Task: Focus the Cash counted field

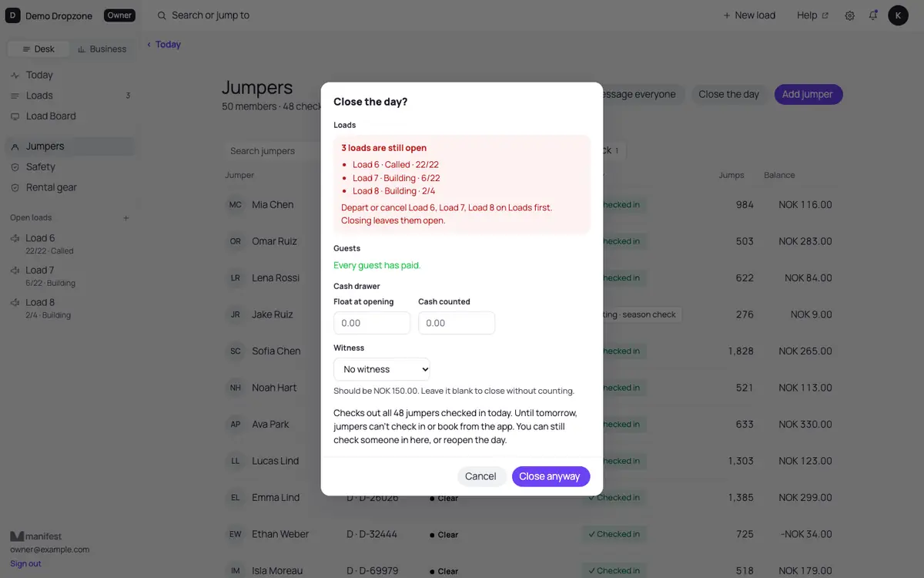Action: click(x=457, y=323)
